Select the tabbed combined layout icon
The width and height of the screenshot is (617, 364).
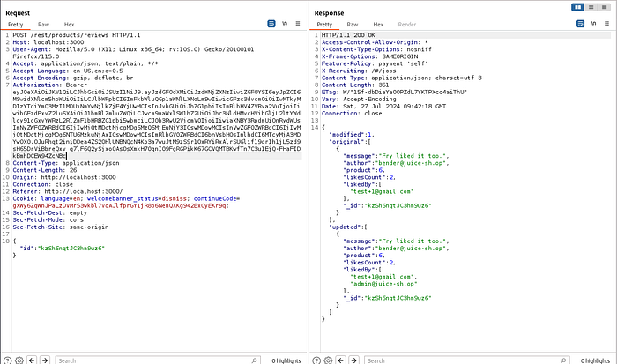604,7
